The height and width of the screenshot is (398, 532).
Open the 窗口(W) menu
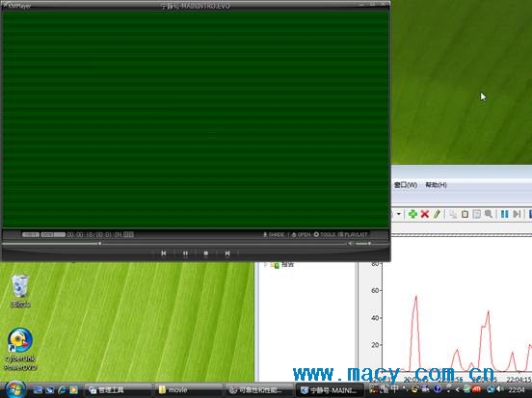406,185
